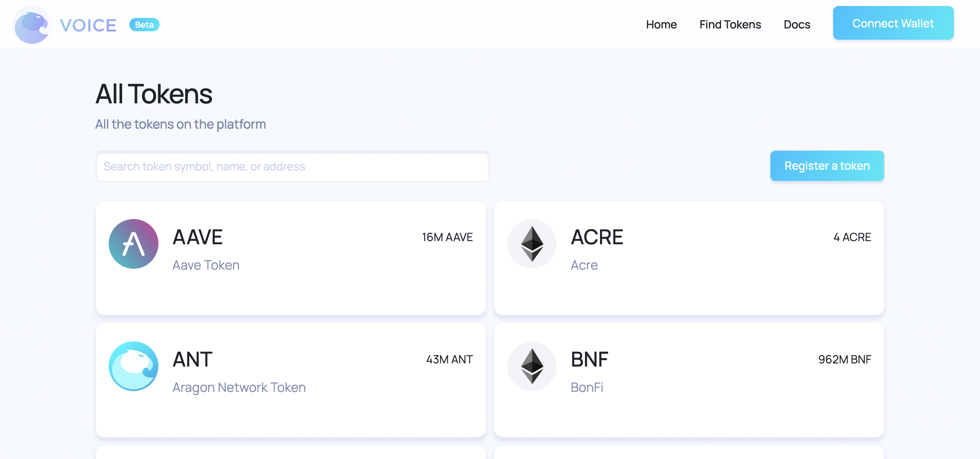The height and width of the screenshot is (459, 980).
Task: Click the VOICE wordmark in header
Action: point(88,25)
